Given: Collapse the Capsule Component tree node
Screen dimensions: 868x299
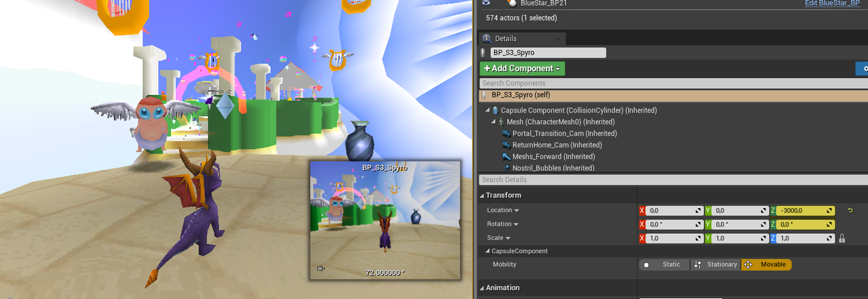Looking at the screenshot, I should 487,111.
